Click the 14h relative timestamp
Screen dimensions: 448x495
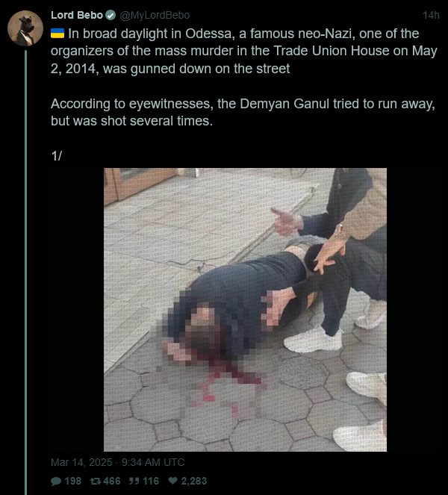point(431,15)
